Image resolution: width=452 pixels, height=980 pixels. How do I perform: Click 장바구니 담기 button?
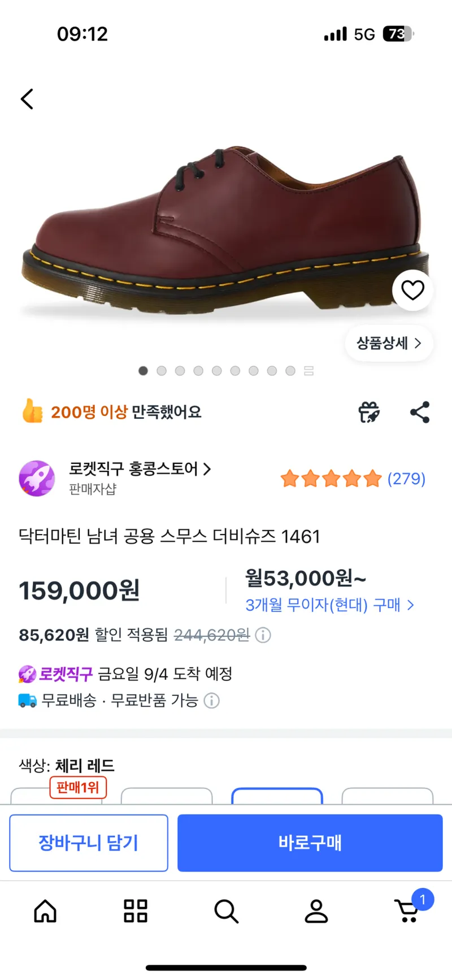coord(89,843)
